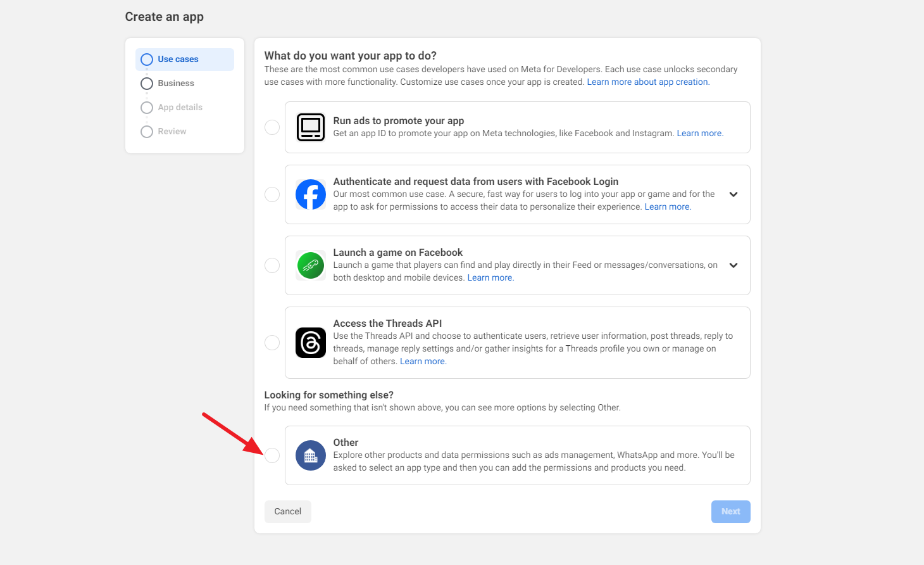This screenshot has height=565, width=924.
Task: Select the Facebook Login radio button
Action: [272, 194]
